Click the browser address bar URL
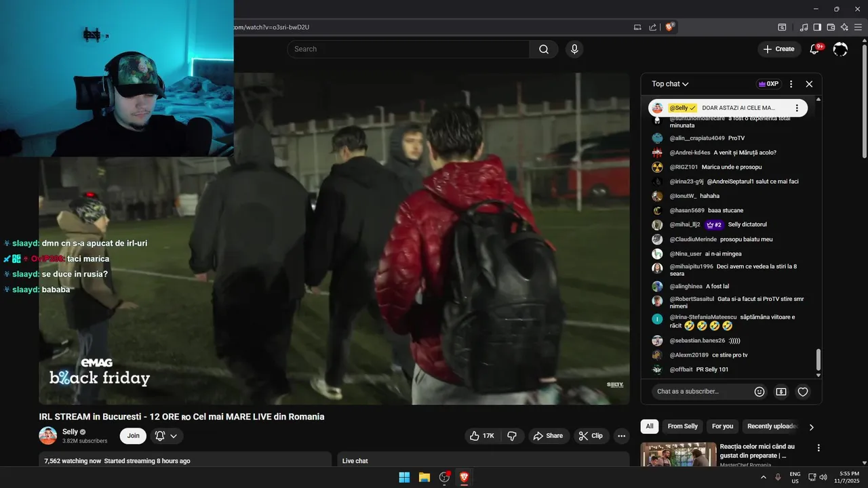The height and width of the screenshot is (488, 868). pos(271,27)
